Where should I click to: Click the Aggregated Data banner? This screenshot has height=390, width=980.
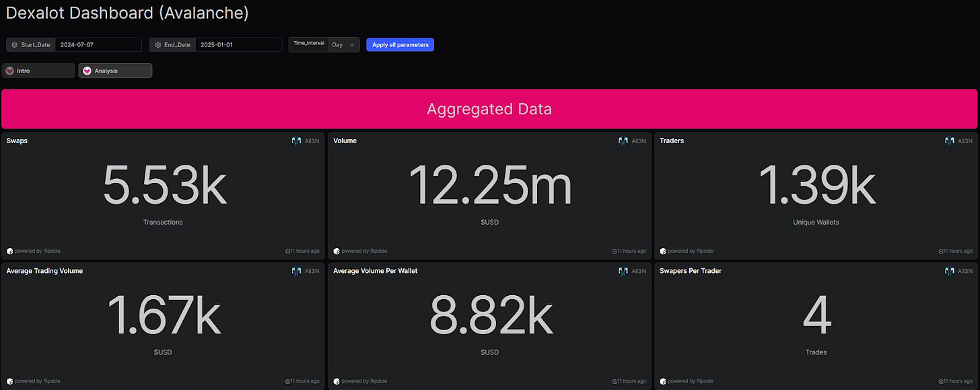click(489, 109)
